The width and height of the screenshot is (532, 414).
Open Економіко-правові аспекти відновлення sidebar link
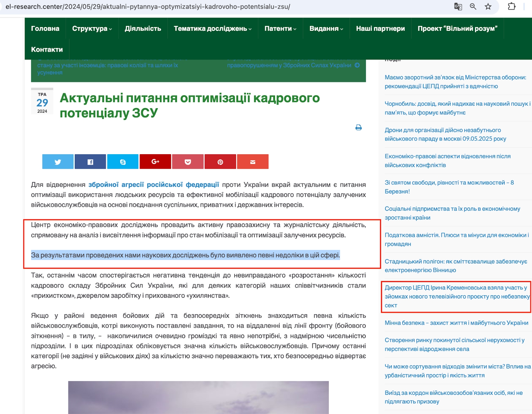448,160
